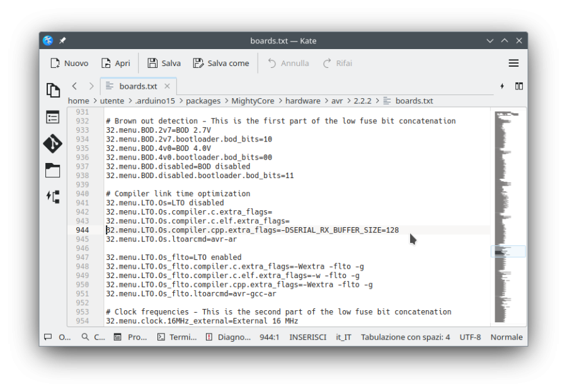Click line with DSERIAL_RX_BUFFER_SIZE=128
567x392 pixels.
pos(253,230)
